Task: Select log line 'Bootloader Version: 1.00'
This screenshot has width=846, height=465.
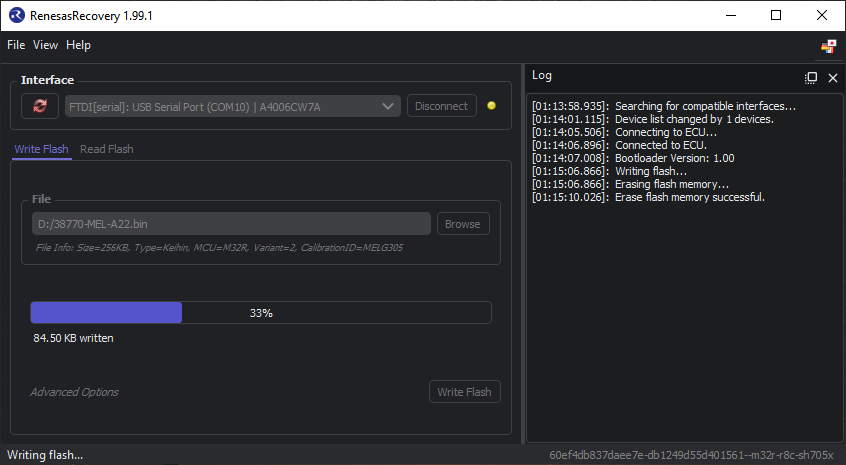Action: (x=633, y=158)
